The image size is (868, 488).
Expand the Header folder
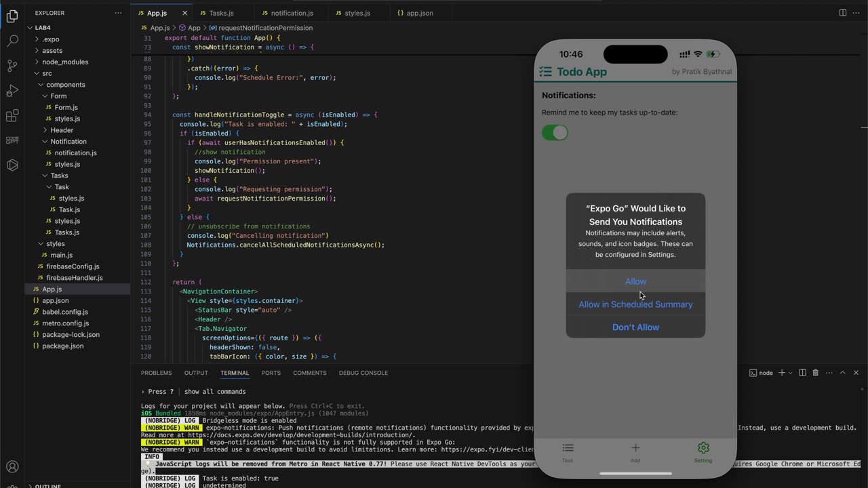(x=62, y=130)
